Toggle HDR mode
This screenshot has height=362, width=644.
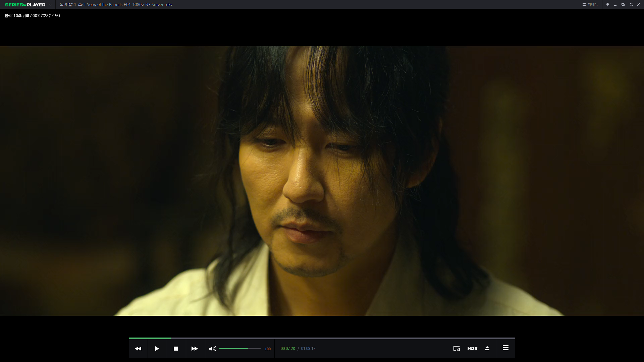(x=472, y=349)
